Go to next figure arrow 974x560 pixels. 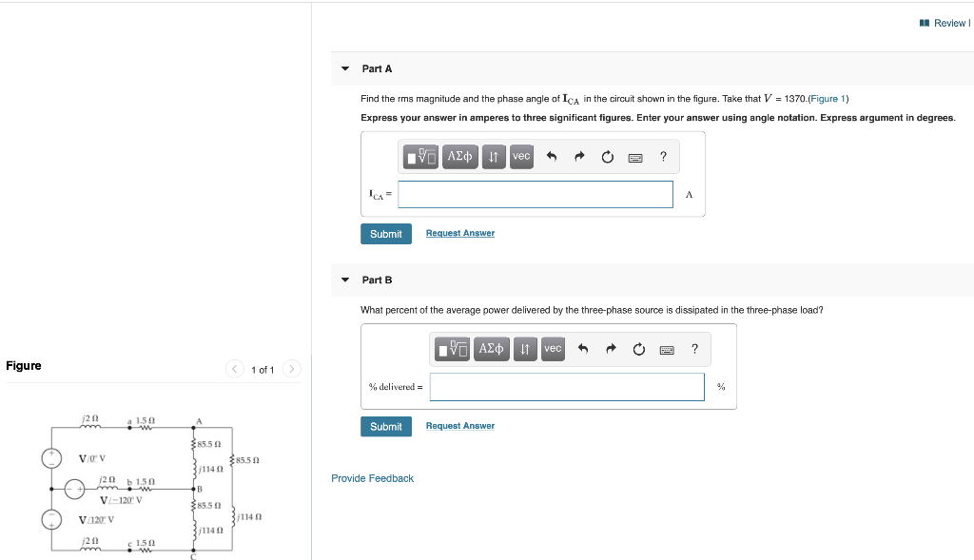291,369
